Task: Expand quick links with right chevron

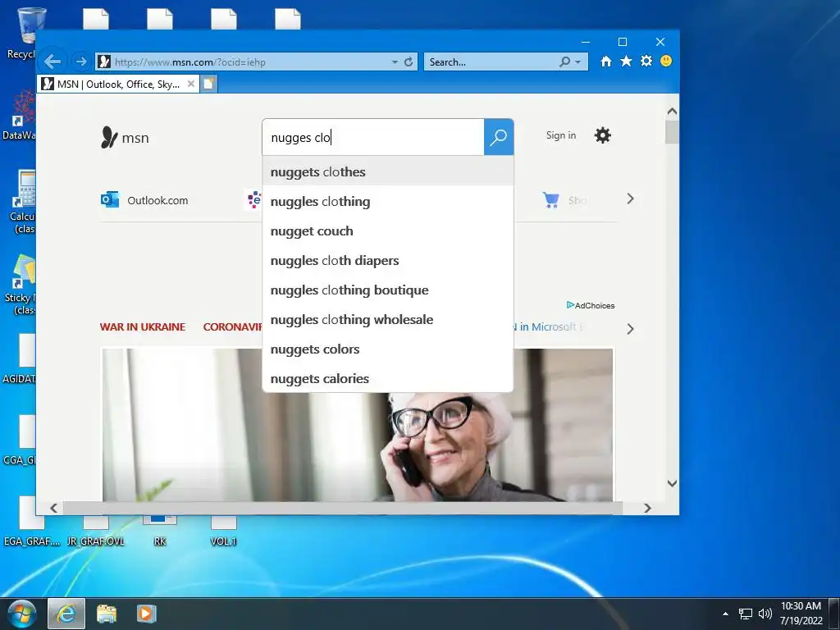Action: click(630, 199)
